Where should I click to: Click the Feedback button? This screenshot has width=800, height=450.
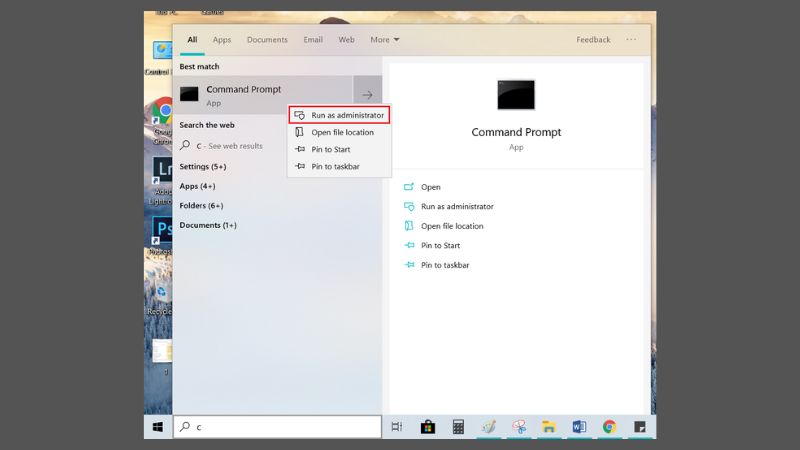593,40
